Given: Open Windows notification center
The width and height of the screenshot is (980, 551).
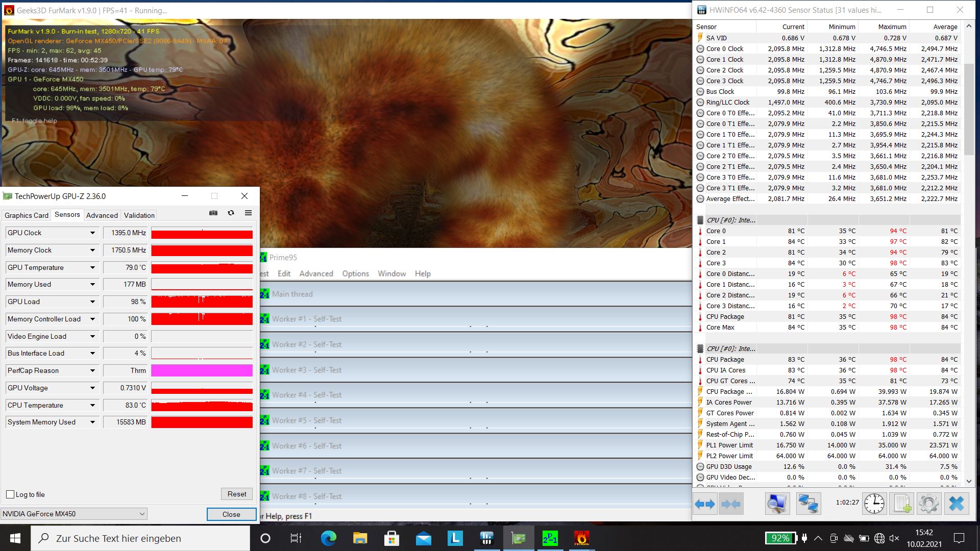Looking at the screenshot, I should click(x=959, y=538).
